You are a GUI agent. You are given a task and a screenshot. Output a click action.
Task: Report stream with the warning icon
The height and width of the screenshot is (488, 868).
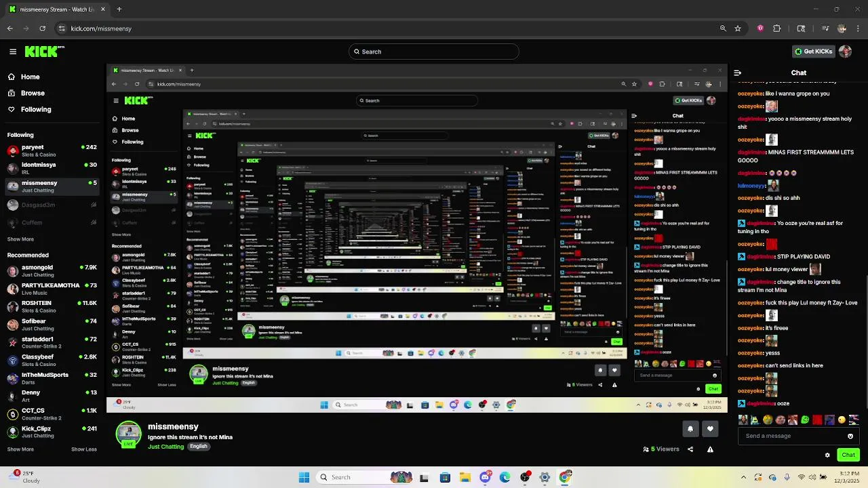710,449
